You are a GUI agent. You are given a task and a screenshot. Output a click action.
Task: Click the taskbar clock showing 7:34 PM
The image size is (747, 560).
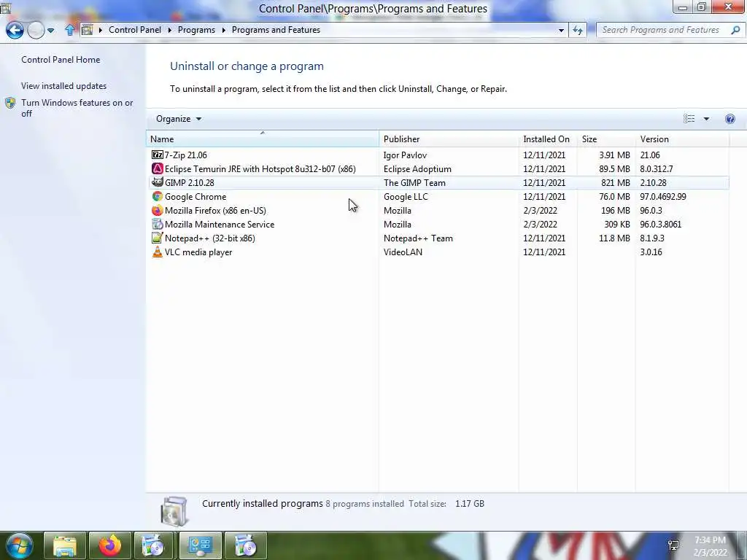point(710,546)
